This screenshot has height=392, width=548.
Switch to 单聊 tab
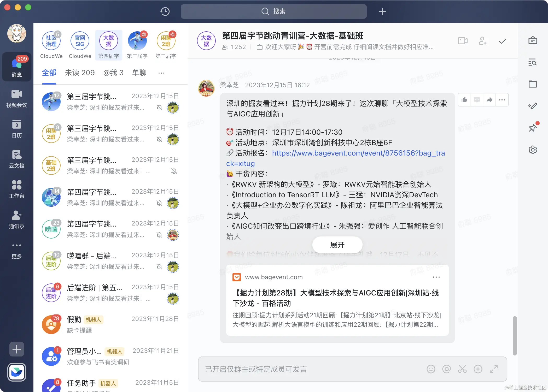pyautogui.click(x=139, y=73)
